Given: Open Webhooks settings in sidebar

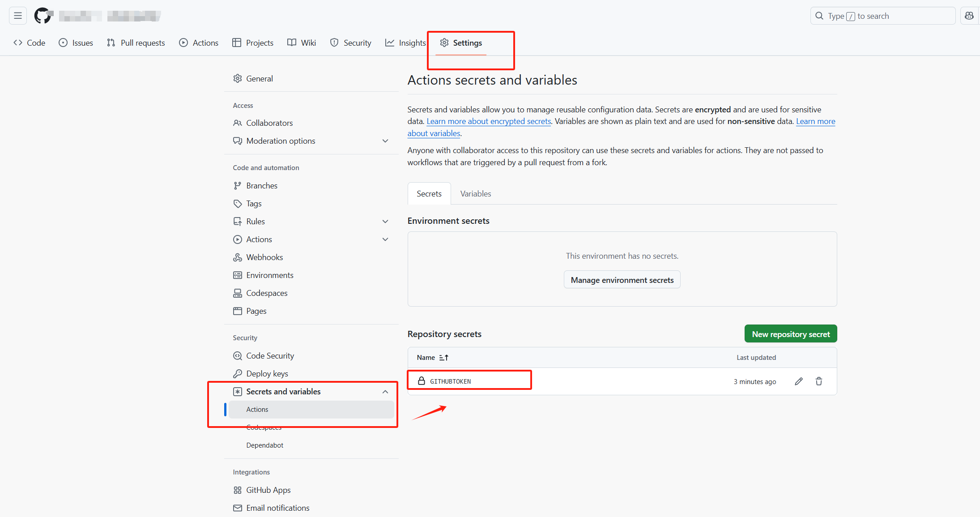Looking at the screenshot, I should point(264,257).
